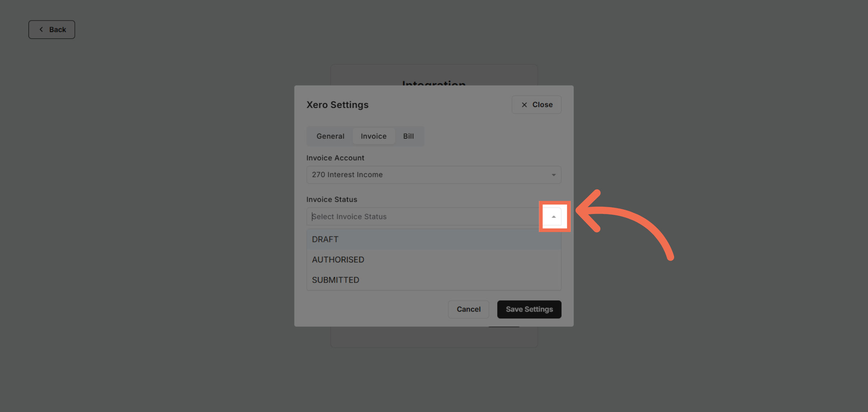
Task: Switch to the Bill tab
Action: 408,136
